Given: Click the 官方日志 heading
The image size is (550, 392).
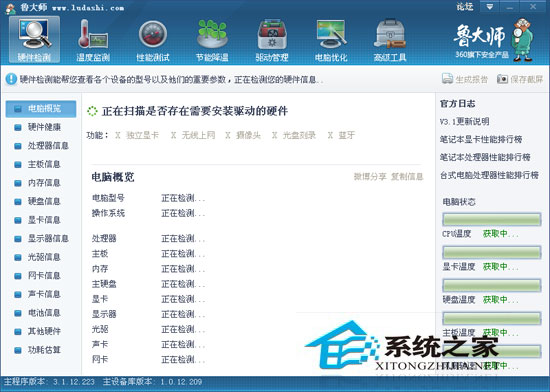Looking at the screenshot, I should 457,104.
